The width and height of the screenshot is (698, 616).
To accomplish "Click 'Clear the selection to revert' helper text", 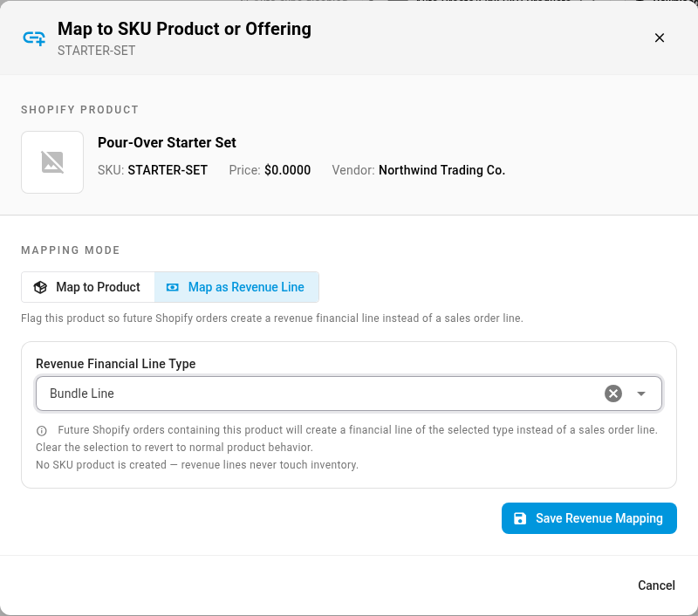I will click(x=174, y=448).
